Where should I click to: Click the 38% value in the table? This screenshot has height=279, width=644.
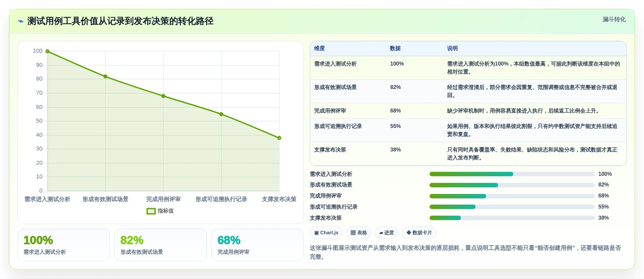[x=395, y=150]
